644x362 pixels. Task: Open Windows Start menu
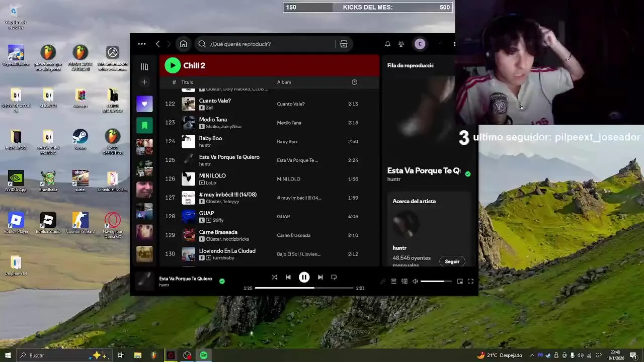tap(8, 355)
